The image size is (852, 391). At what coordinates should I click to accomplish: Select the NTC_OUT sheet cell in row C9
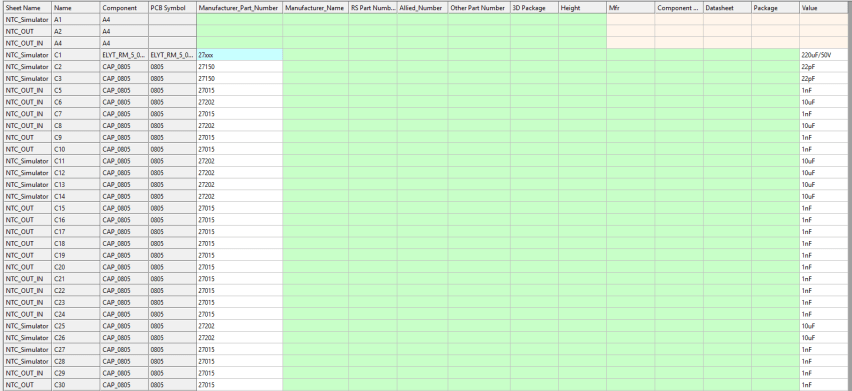28,137
